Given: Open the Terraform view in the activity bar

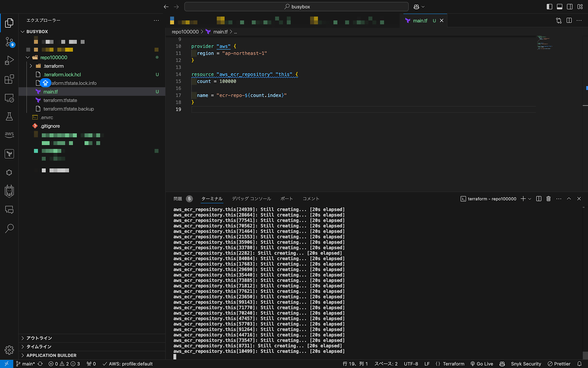Looking at the screenshot, I should [x=9, y=154].
